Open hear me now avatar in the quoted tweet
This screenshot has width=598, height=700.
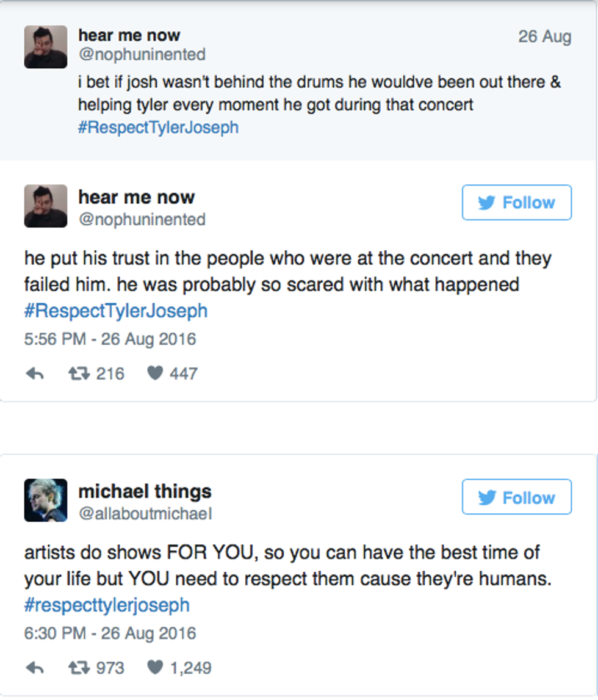46,47
